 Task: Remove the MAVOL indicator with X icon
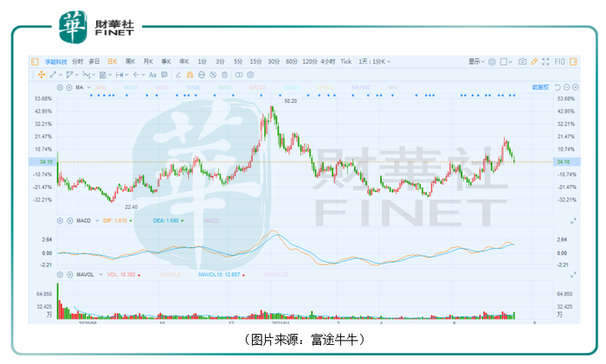point(70,275)
